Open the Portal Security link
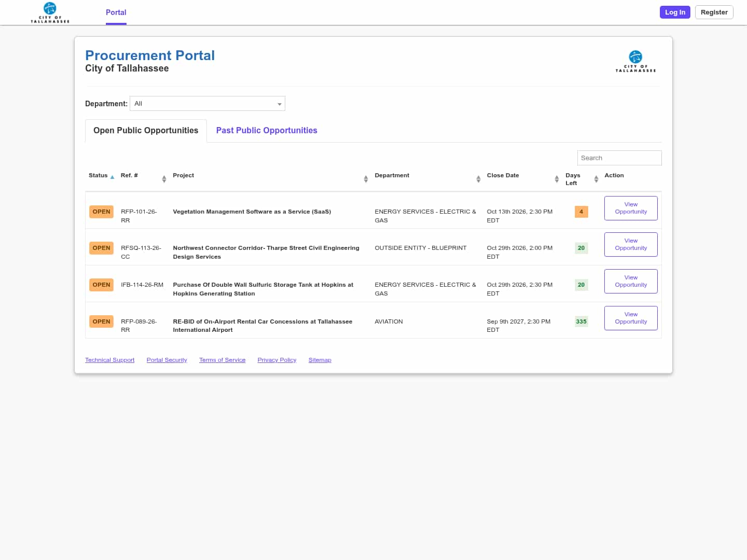 click(167, 360)
